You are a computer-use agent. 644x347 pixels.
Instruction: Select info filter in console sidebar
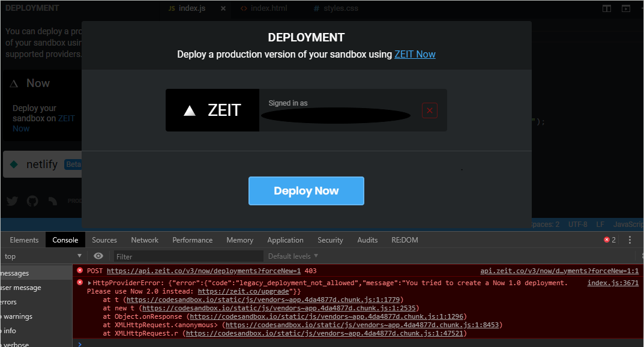(36, 331)
